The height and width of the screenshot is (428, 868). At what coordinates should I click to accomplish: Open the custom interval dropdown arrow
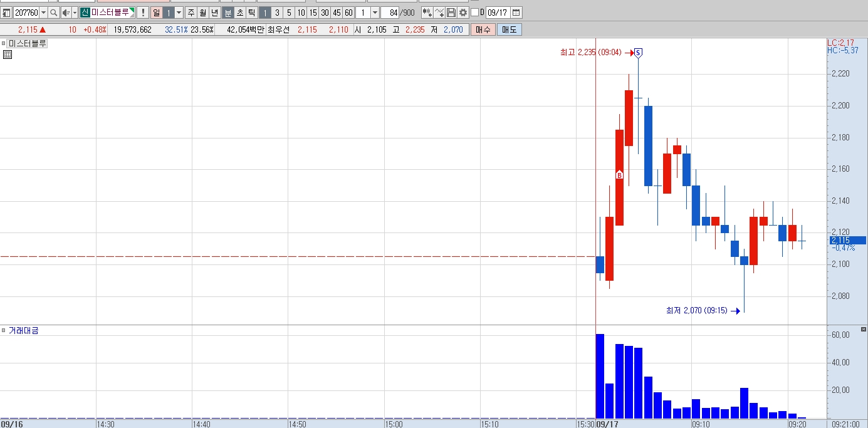[375, 13]
